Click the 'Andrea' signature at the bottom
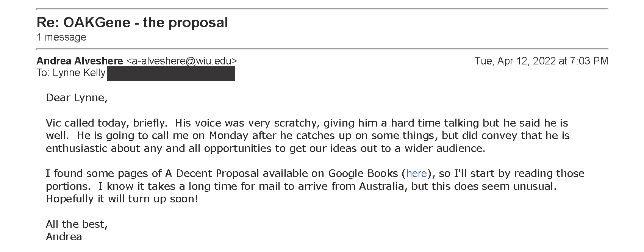The image size is (644, 252). tap(64, 237)
